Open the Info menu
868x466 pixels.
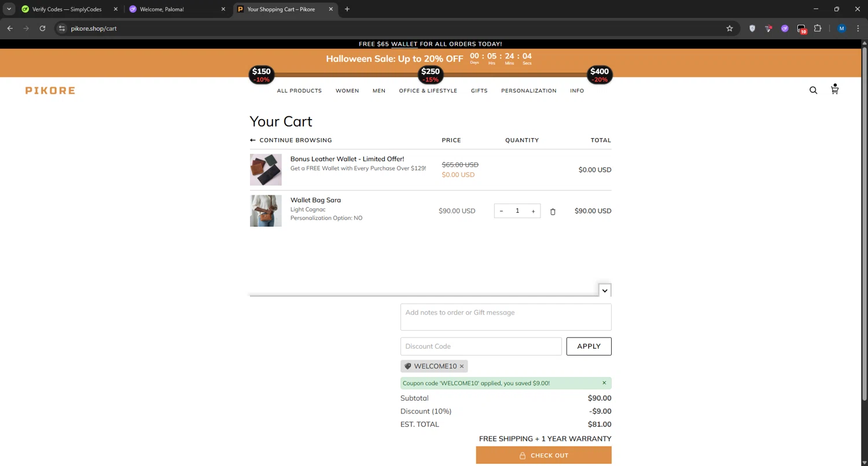pos(577,91)
